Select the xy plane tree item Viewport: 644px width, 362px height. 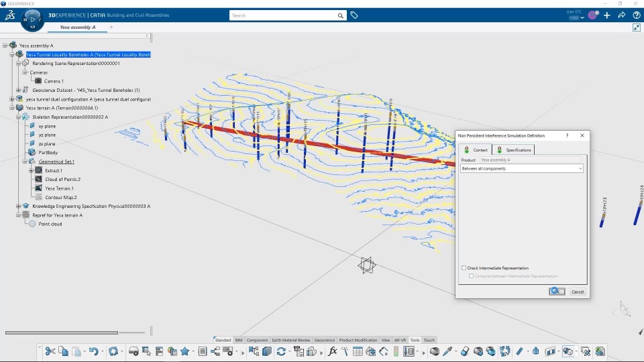[x=47, y=126]
